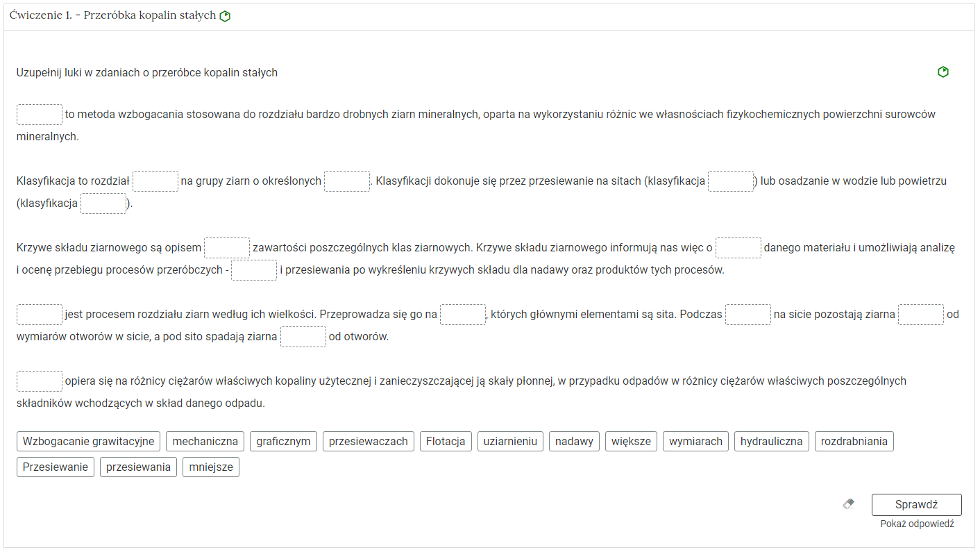Click the blank before 'to metoda wzbogacania'
Image resolution: width=980 pixels, height=550 pixels.
point(40,115)
